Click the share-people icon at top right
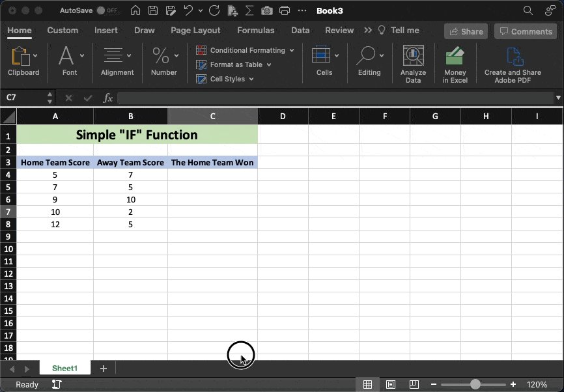 550,10
